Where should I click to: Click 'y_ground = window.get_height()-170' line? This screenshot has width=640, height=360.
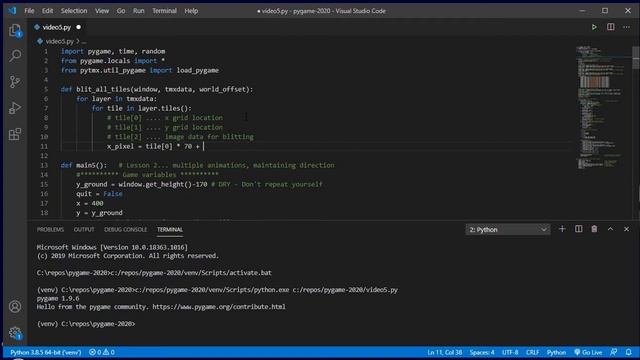coord(142,184)
